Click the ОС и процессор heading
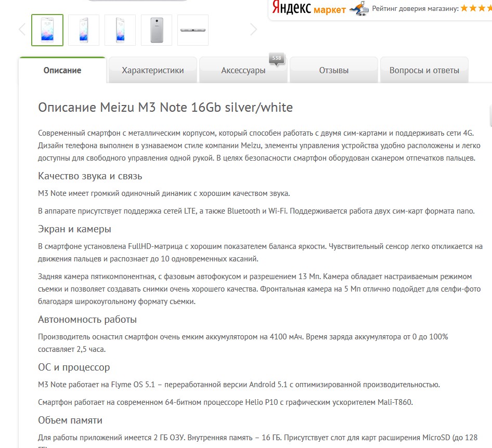Viewport: 492px width, 448px height. [x=74, y=367]
